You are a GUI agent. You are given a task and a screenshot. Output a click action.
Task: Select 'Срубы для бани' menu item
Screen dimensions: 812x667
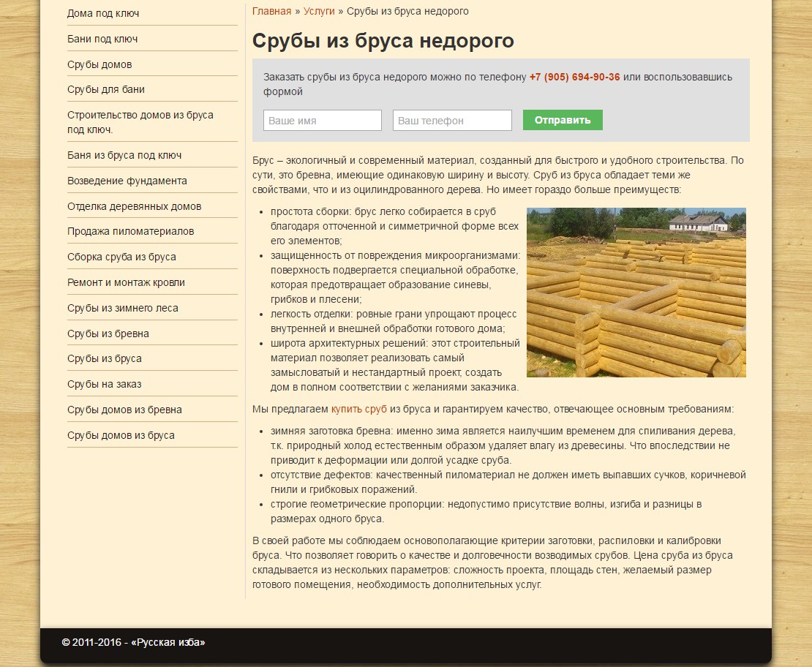pyautogui.click(x=106, y=89)
